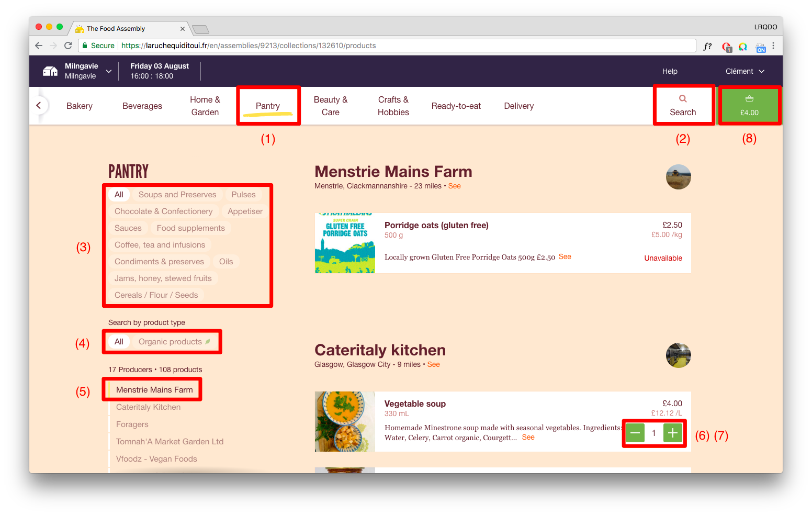Open the colorful ring extension icon
The height and width of the screenshot is (515, 812).
click(743, 47)
